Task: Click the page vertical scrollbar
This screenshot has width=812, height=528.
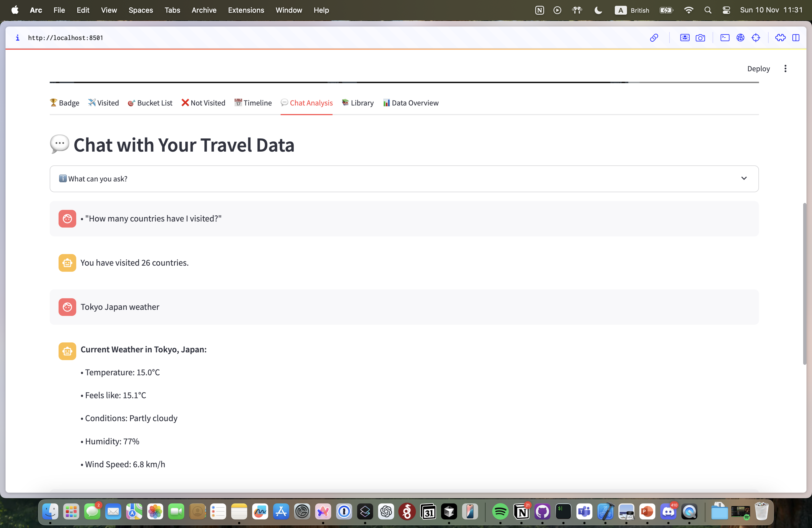Action: (x=805, y=283)
